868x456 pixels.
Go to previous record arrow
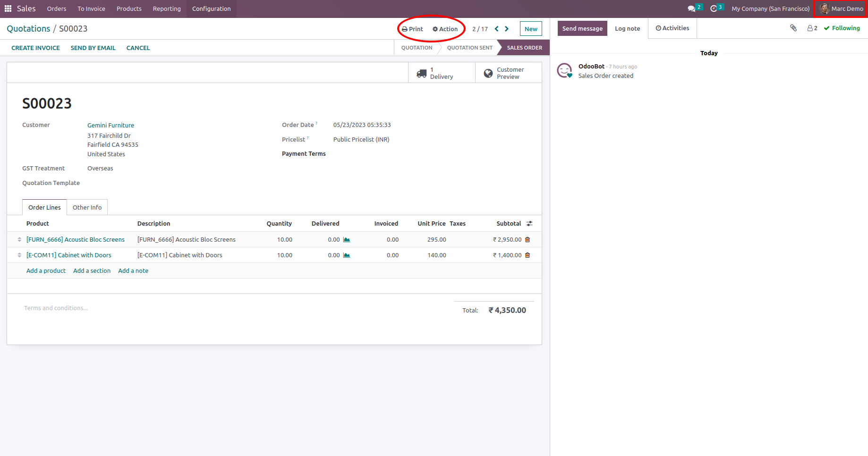[x=496, y=29]
